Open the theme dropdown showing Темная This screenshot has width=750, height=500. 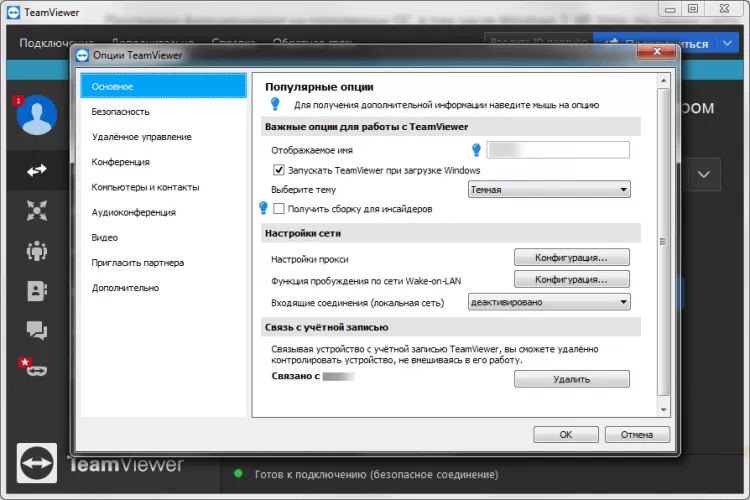click(549, 189)
